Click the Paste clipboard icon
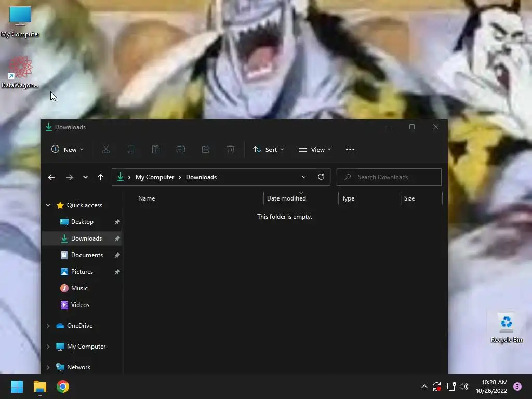The height and width of the screenshot is (399, 532). (156, 149)
